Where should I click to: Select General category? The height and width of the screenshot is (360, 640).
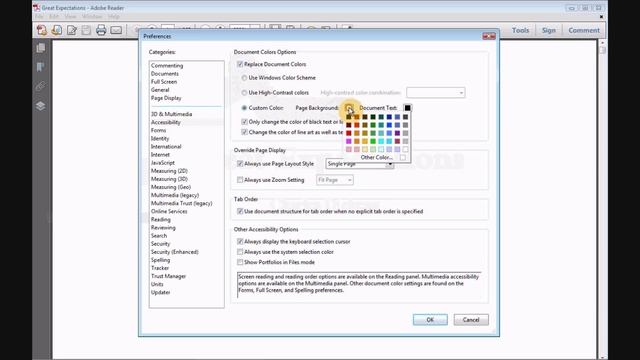[x=160, y=90]
